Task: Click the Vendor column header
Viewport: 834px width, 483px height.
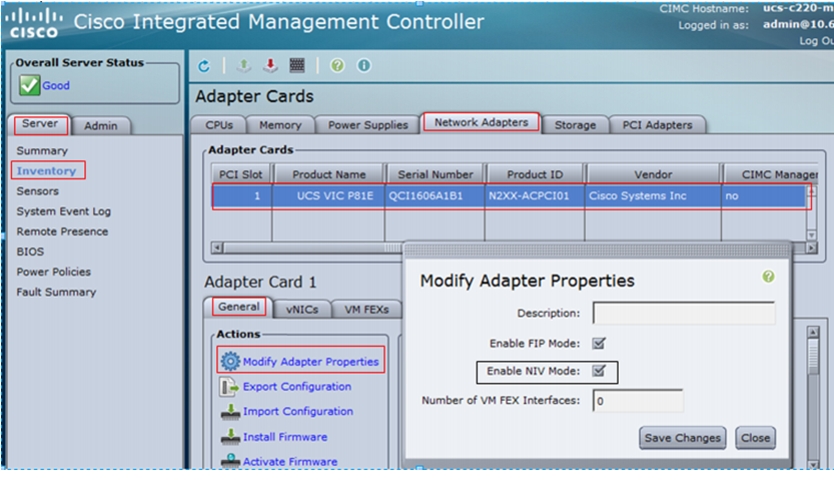Action: point(653,174)
